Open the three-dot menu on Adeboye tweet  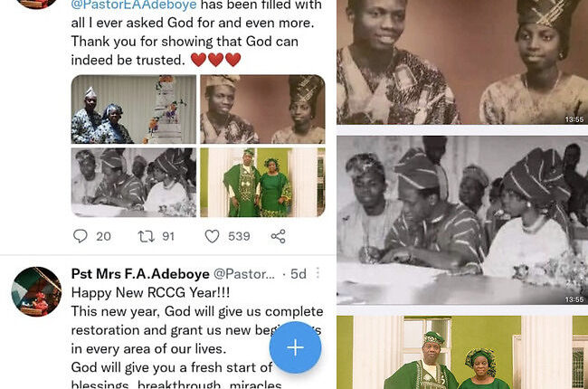click(x=318, y=273)
